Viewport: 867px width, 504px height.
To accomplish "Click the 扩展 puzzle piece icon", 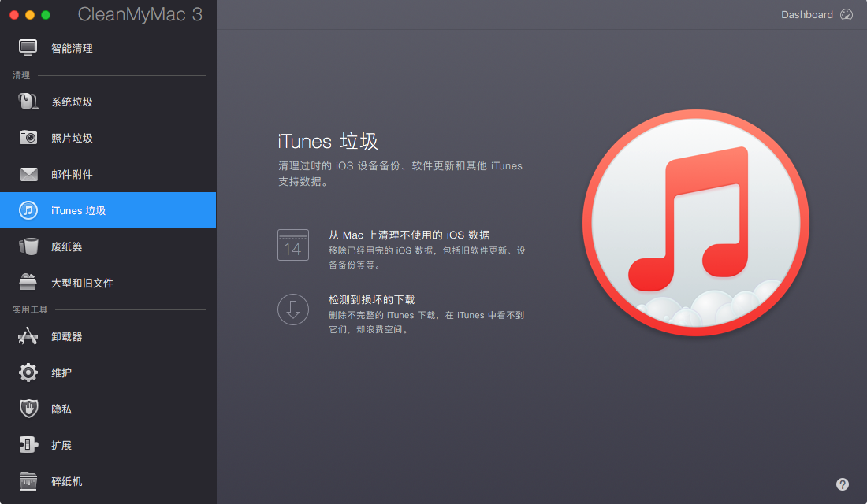I will point(28,445).
